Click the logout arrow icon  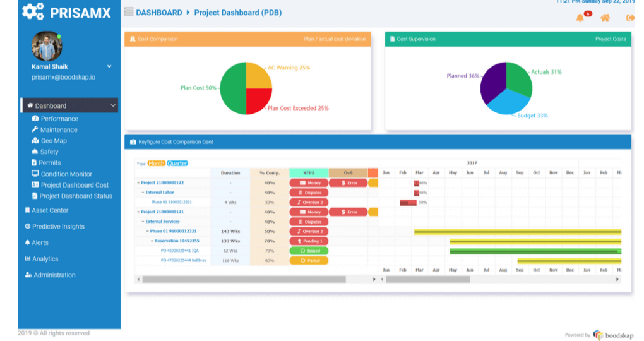630,18
